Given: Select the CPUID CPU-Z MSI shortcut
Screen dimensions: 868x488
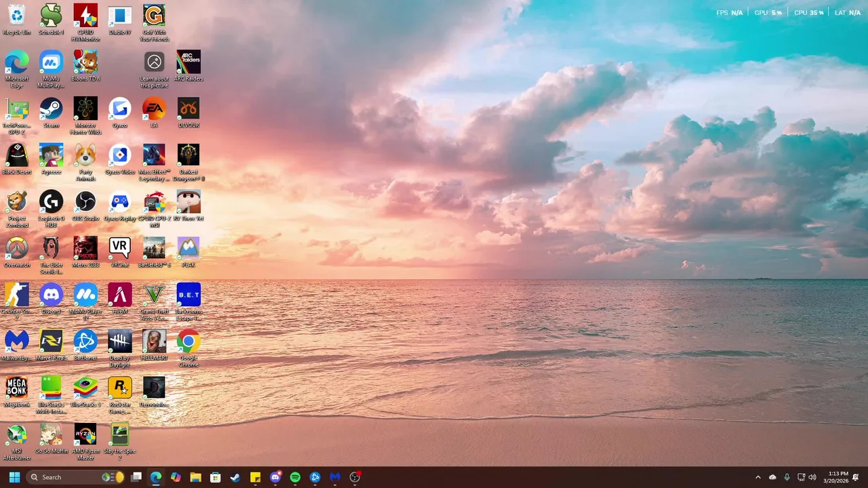Looking at the screenshot, I should [x=155, y=209].
